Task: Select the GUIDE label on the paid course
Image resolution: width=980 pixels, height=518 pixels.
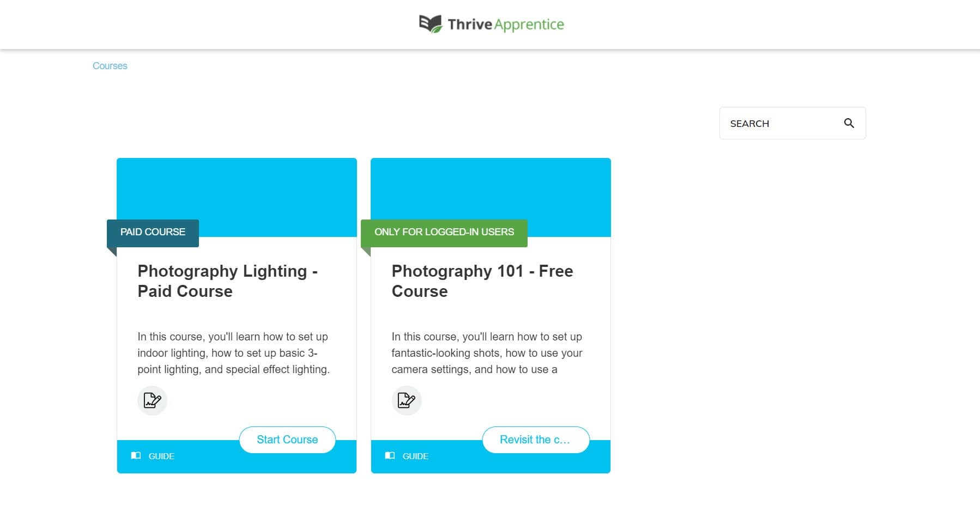Action: pos(161,456)
